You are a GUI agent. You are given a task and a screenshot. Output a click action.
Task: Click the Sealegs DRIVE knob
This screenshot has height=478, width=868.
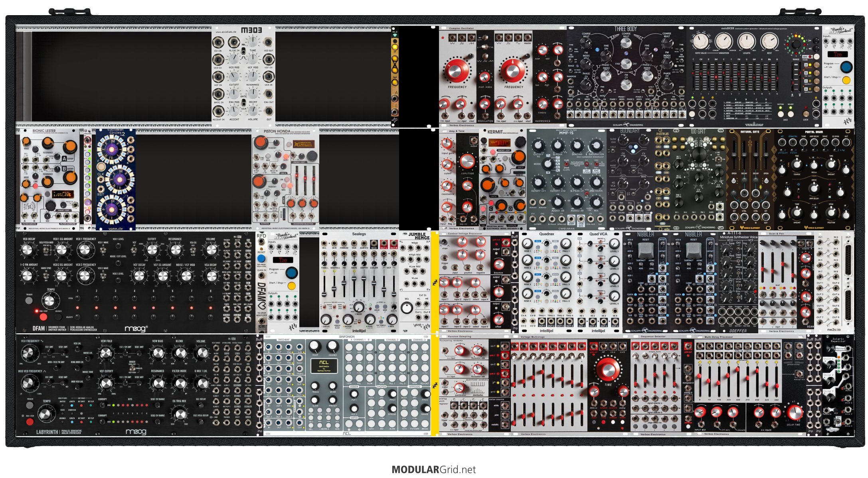tap(326, 320)
